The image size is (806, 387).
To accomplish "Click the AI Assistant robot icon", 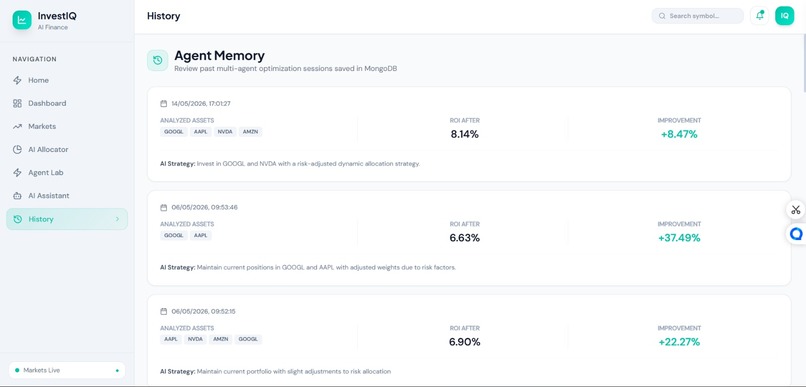I will pos(17,196).
